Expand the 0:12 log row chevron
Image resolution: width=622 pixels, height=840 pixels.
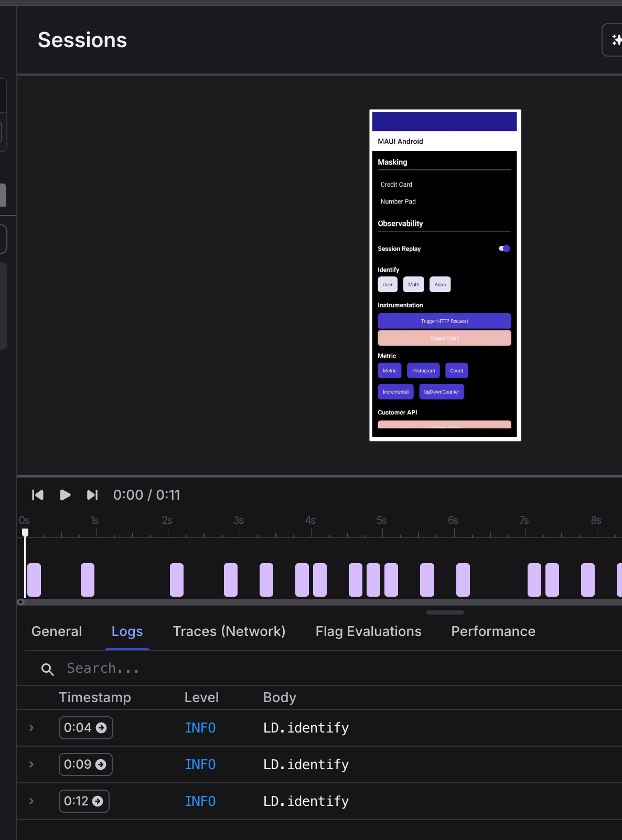[x=31, y=801]
